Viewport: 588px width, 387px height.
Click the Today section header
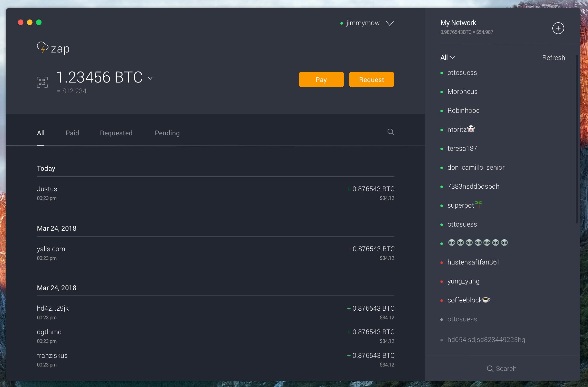tap(46, 168)
